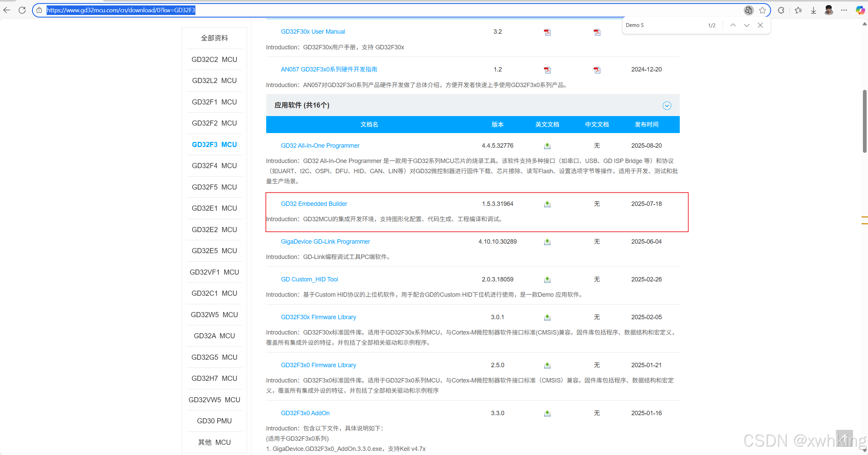The width and height of the screenshot is (868, 455).
Task: Download GD32 Embedded Builder English package
Action: click(547, 204)
